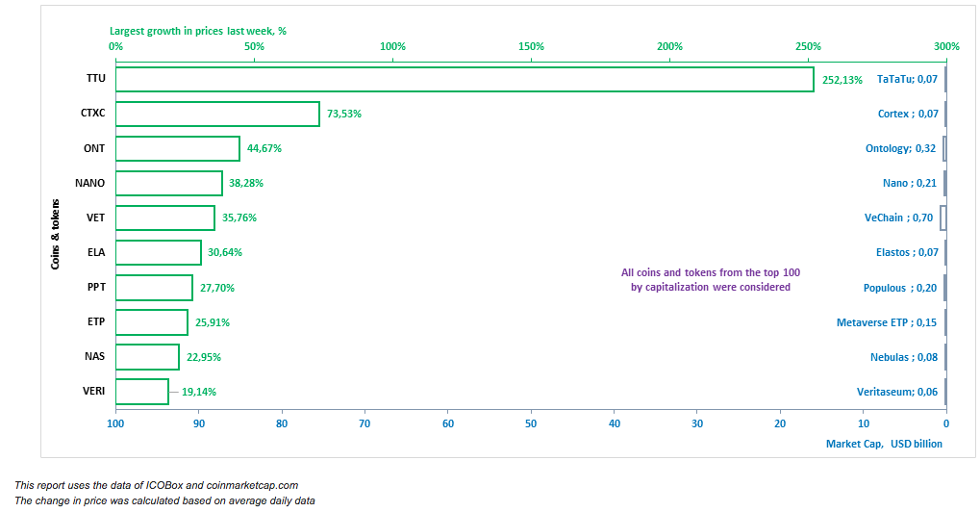
Task: Select the NANO growth bar
Action: pos(168,183)
